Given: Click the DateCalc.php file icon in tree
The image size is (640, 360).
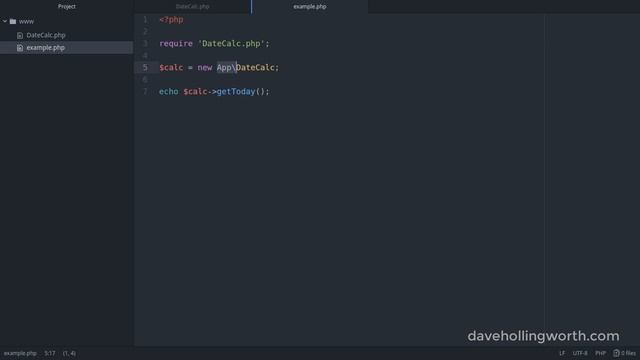Looking at the screenshot, I should pyautogui.click(x=20, y=36).
